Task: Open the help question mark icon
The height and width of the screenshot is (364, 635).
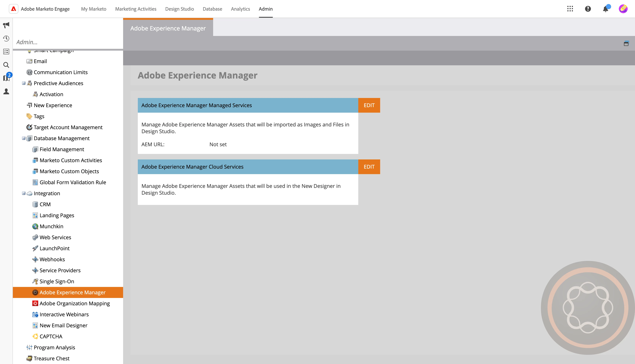Action: pyautogui.click(x=588, y=9)
